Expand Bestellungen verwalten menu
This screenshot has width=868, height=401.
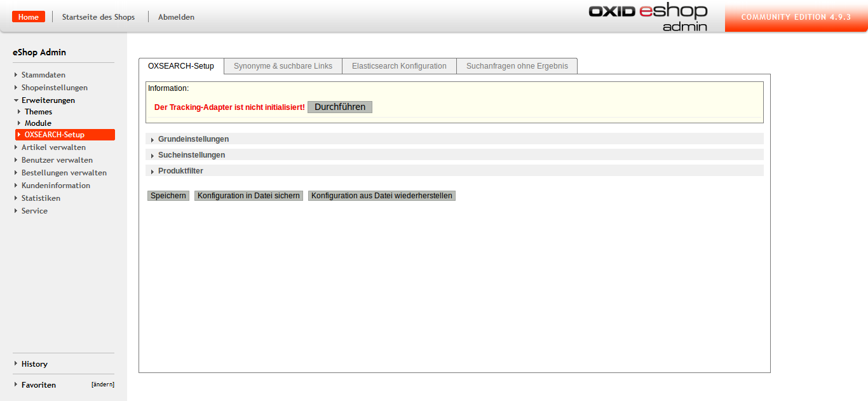coord(64,173)
